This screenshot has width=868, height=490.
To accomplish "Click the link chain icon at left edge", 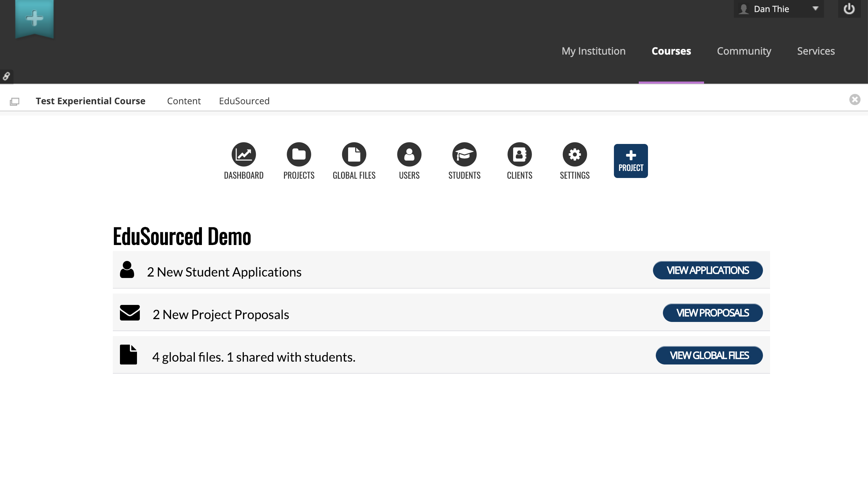I will tap(6, 76).
